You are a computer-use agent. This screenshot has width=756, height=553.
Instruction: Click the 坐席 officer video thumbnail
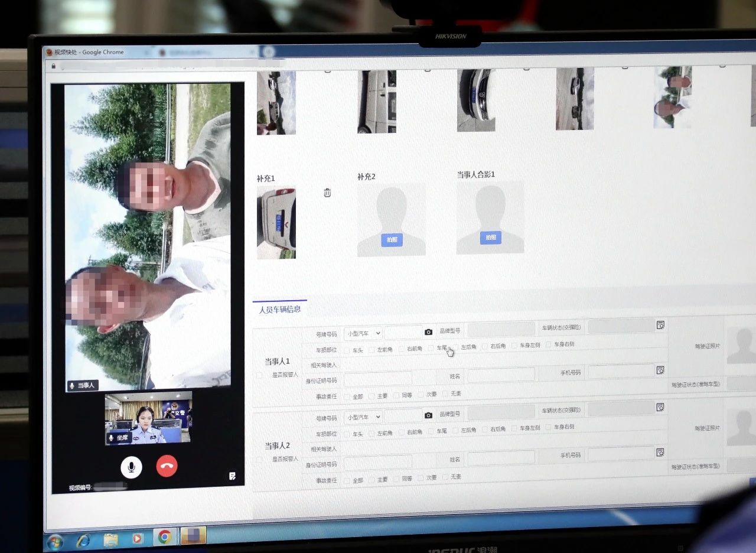[148, 418]
